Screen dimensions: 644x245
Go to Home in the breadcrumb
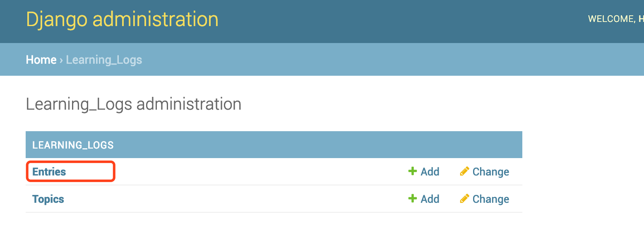tap(41, 60)
